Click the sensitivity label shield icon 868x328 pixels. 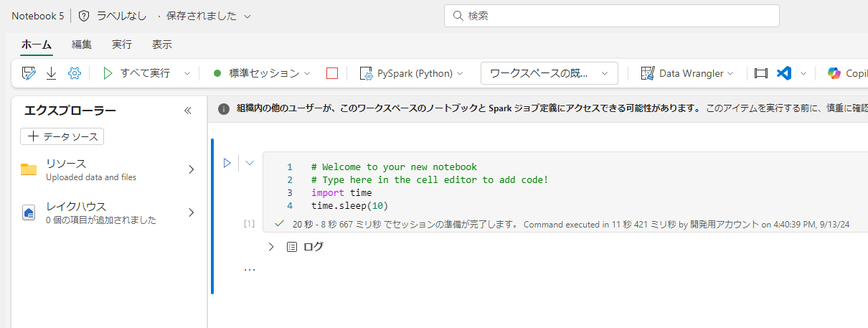click(x=85, y=16)
